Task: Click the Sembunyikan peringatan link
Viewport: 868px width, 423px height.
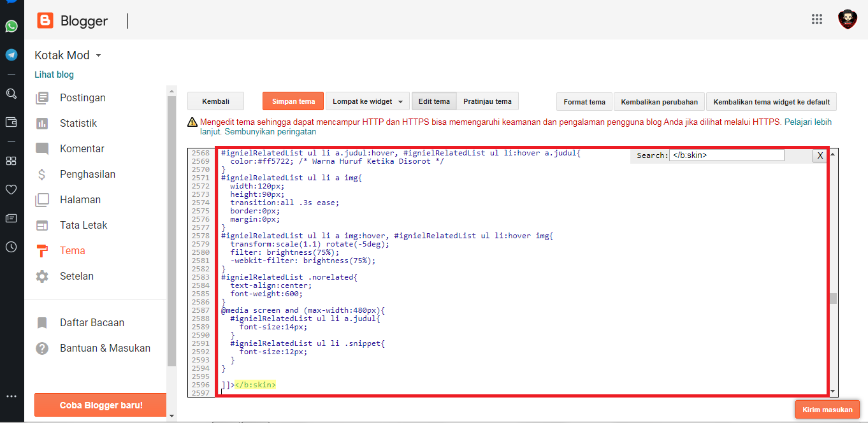Action: pos(270,132)
